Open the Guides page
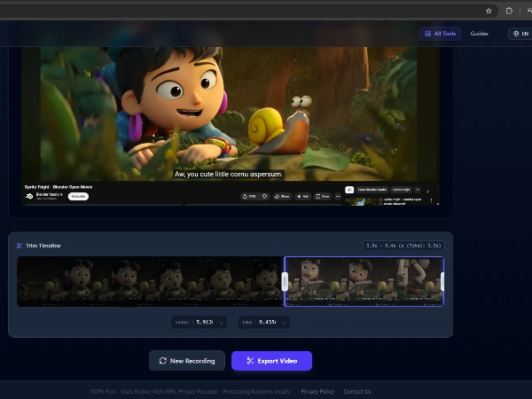The height and width of the screenshot is (399, 532). tap(479, 34)
